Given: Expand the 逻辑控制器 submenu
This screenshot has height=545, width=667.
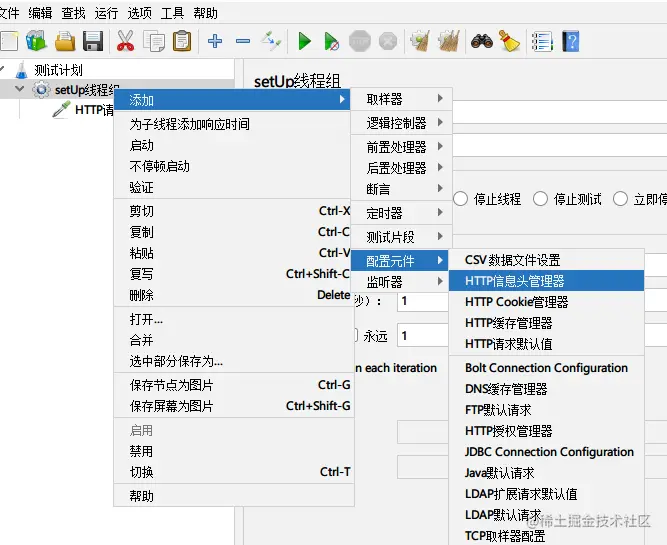Looking at the screenshot, I should (x=401, y=123).
